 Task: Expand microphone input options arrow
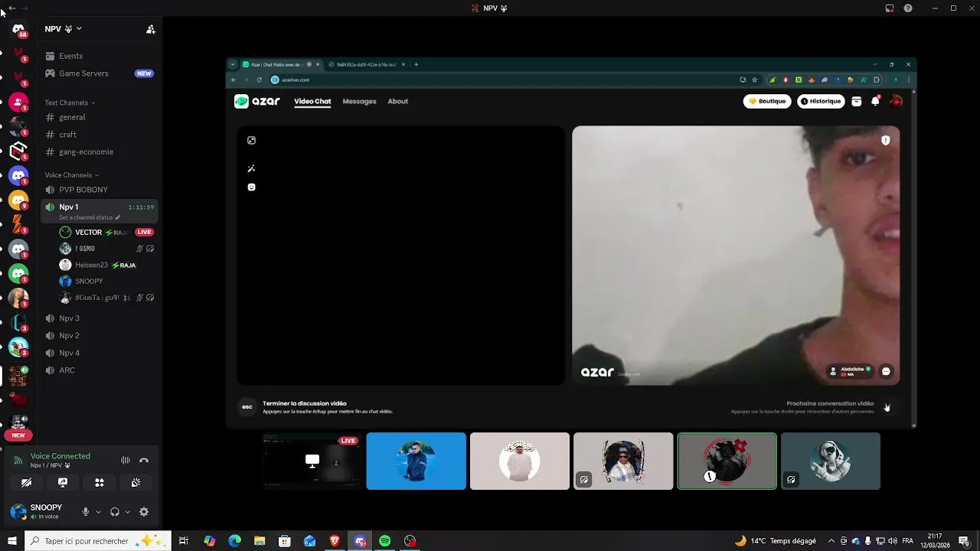(x=98, y=512)
